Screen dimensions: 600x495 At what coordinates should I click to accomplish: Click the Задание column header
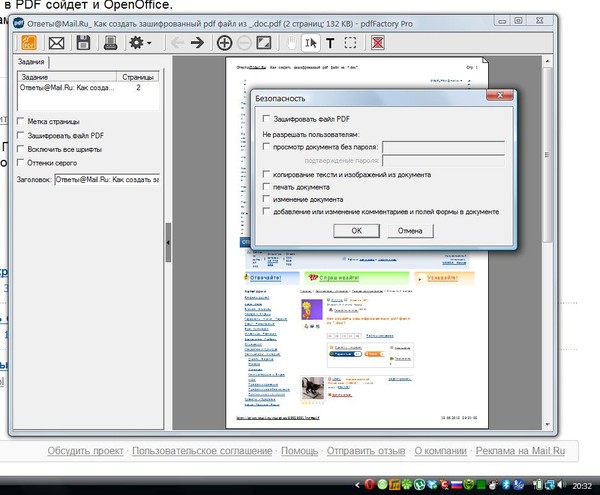pos(67,77)
